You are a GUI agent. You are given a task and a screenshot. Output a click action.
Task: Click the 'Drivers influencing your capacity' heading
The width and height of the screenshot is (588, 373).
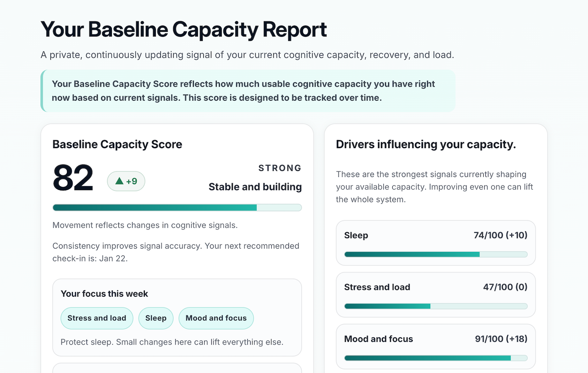pyautogui.click(x=426, y=144)
